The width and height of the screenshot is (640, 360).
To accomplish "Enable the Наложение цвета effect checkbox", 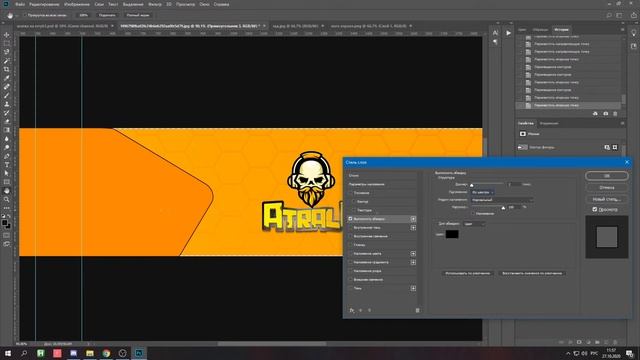I will 350,253.
